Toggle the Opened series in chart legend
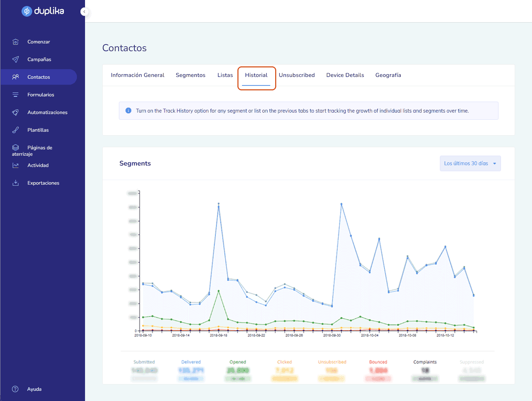The height and width of the screenshot is (401, 532). (238, 362)
